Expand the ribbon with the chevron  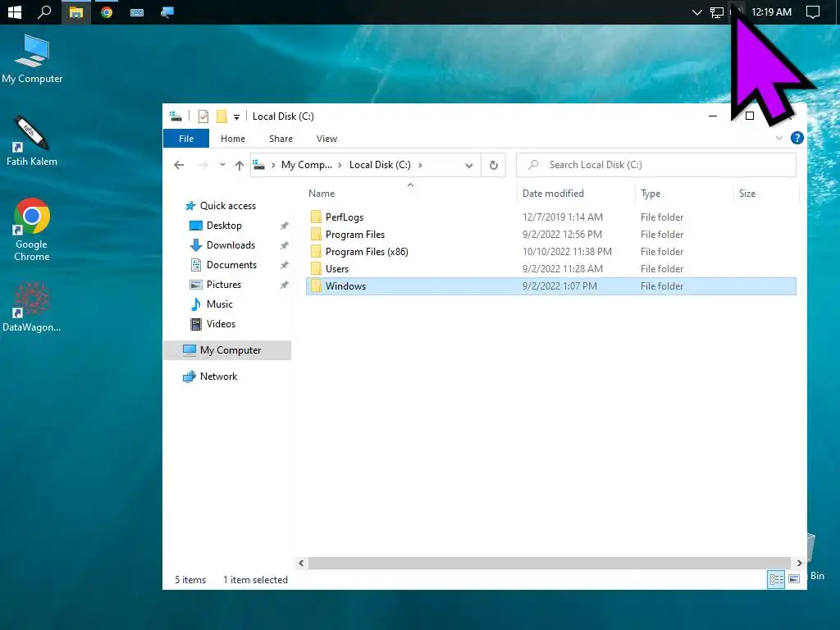coord(779,138)
